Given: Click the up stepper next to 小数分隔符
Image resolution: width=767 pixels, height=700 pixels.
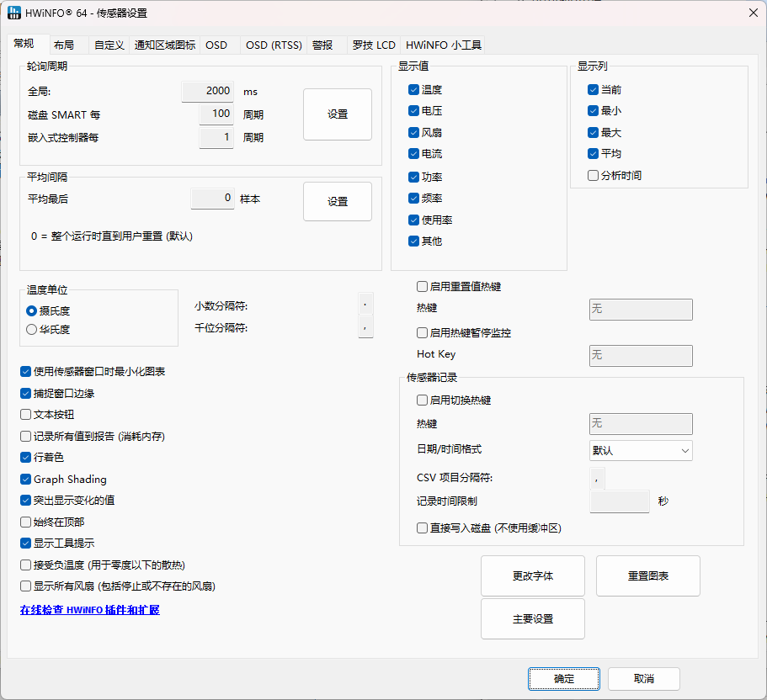Looking at the screenshot, I should (365, 303).
